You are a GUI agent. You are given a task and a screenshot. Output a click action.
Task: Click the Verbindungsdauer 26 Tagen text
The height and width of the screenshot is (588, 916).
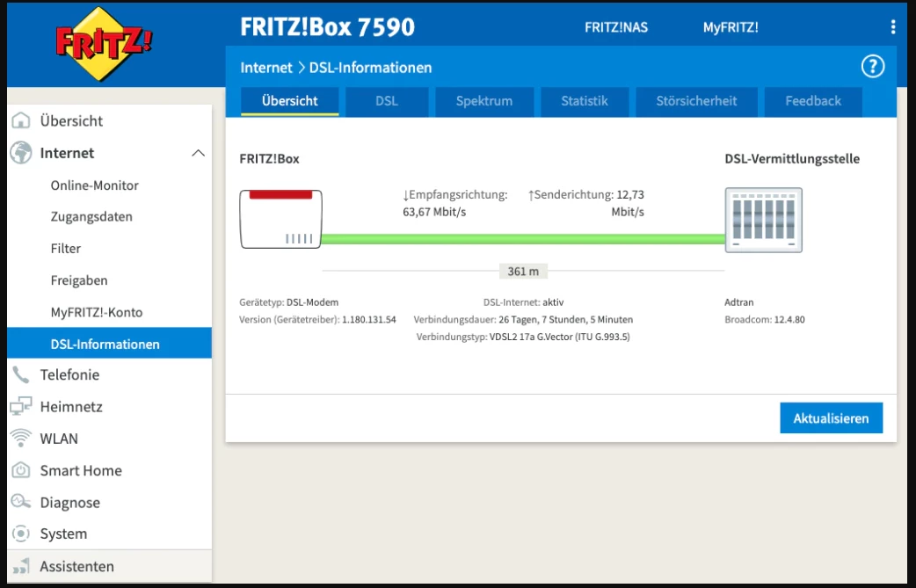523,320
